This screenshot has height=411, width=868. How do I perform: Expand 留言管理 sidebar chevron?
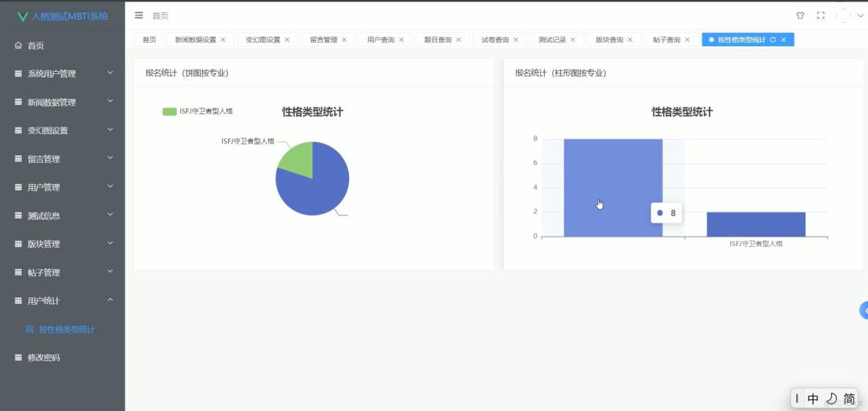click(110, 158)
